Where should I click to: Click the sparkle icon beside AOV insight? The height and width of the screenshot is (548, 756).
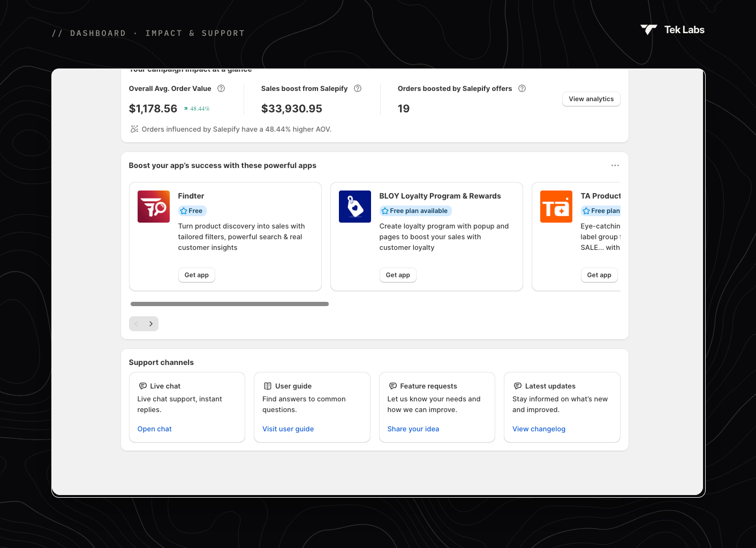tap(134, 129)
